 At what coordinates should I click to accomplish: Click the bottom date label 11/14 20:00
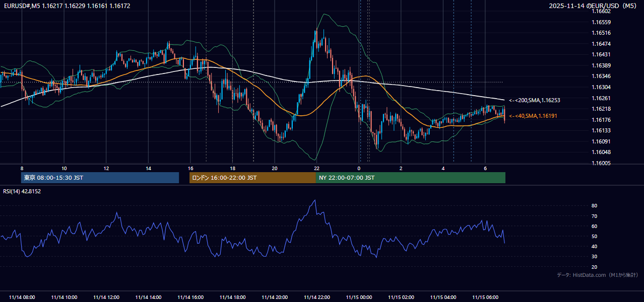[x=275, y=297]
